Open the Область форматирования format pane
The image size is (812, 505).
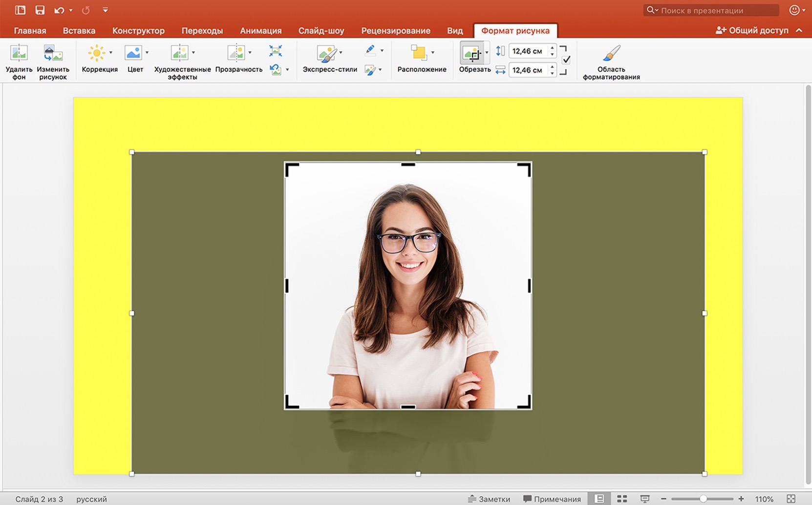[x=611, y=53]
